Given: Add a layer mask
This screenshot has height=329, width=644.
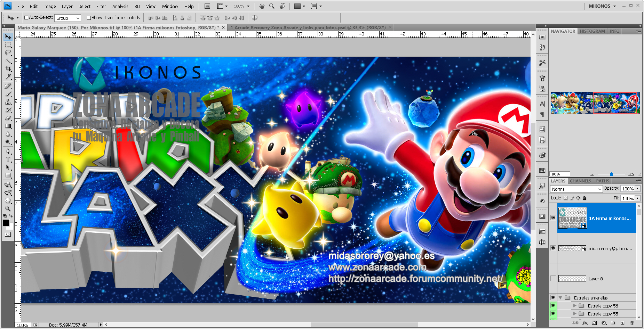Looking at the screenshot, I should [594, 323].
